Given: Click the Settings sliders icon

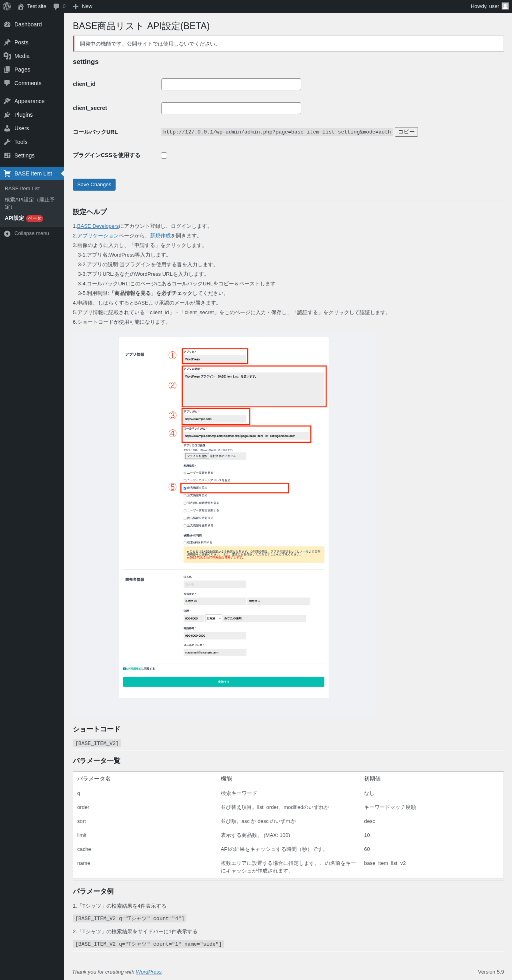Looking at the screenshot, I should pyautogui.click(x=7, y=155).
